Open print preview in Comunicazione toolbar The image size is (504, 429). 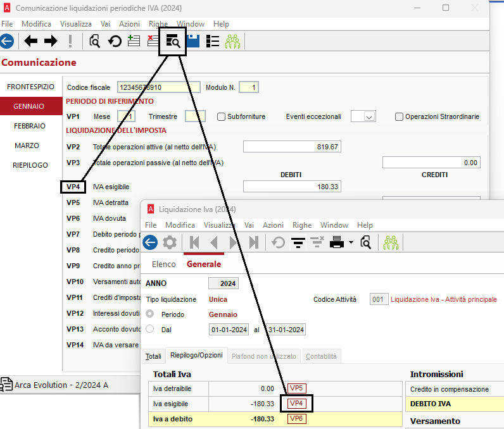click(94, 41)
